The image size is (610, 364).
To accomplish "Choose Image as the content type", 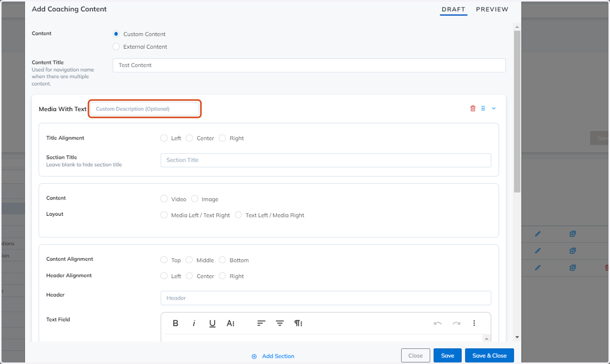I will (195, 199).
